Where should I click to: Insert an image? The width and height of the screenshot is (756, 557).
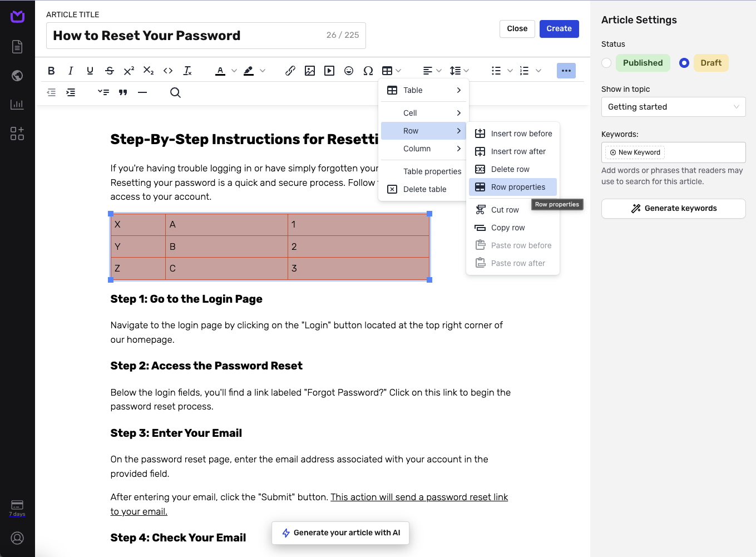pyautogui.click(x=310, y=71)
